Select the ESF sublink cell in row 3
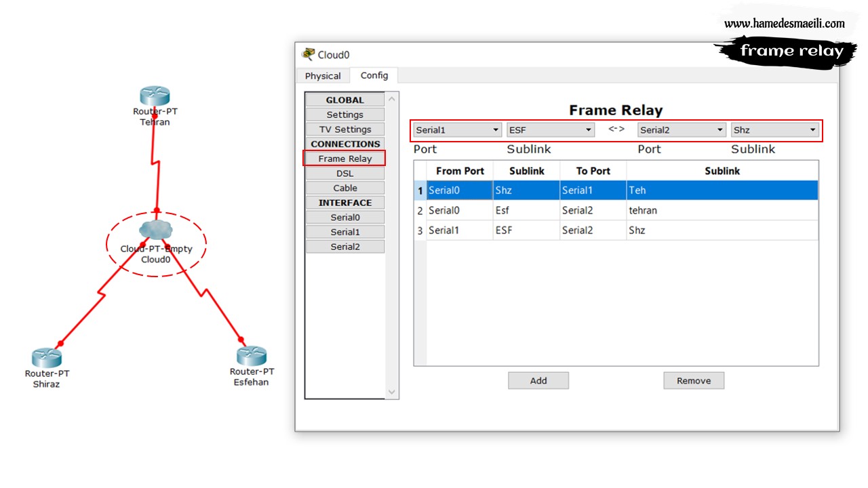 526,230
